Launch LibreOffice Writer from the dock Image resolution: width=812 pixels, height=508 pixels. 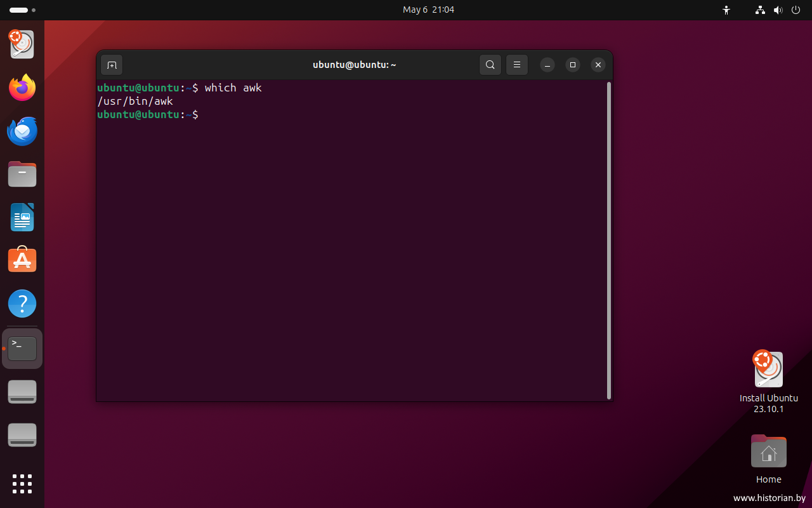pos(22,217)
